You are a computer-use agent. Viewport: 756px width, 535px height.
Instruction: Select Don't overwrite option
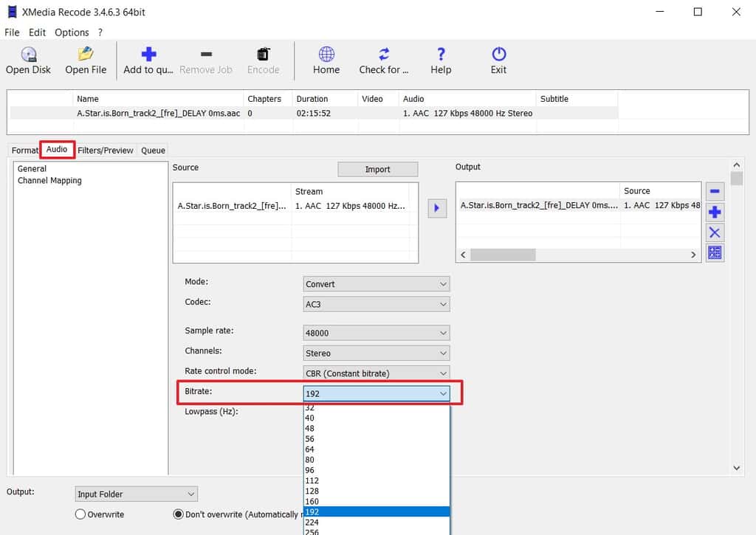(178, 514)
